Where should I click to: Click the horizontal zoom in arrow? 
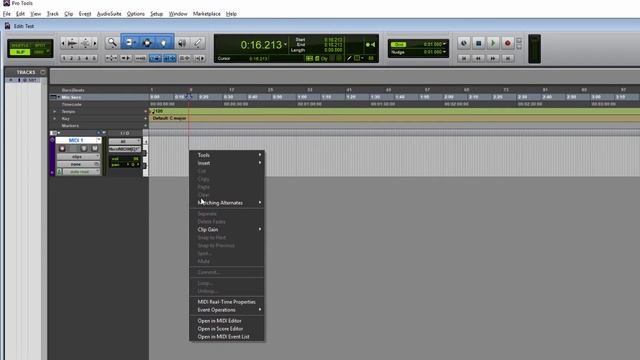coord(95,43)
